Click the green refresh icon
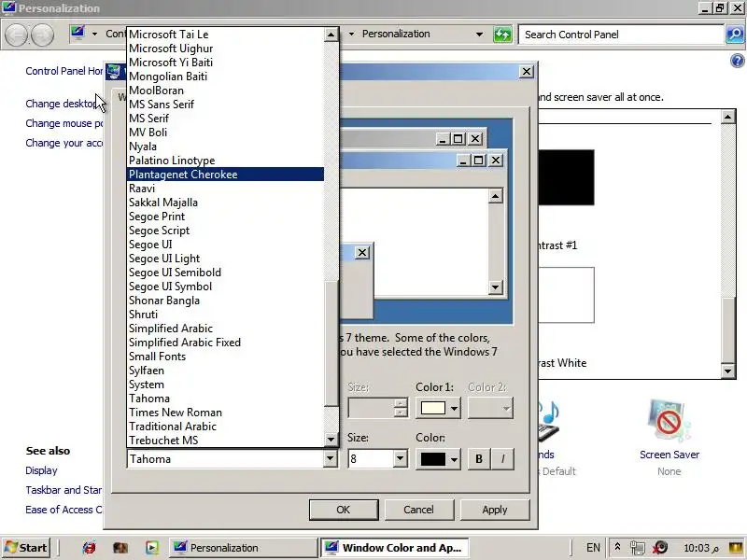Viewport: 747px width, 560px height. (502, 35)
